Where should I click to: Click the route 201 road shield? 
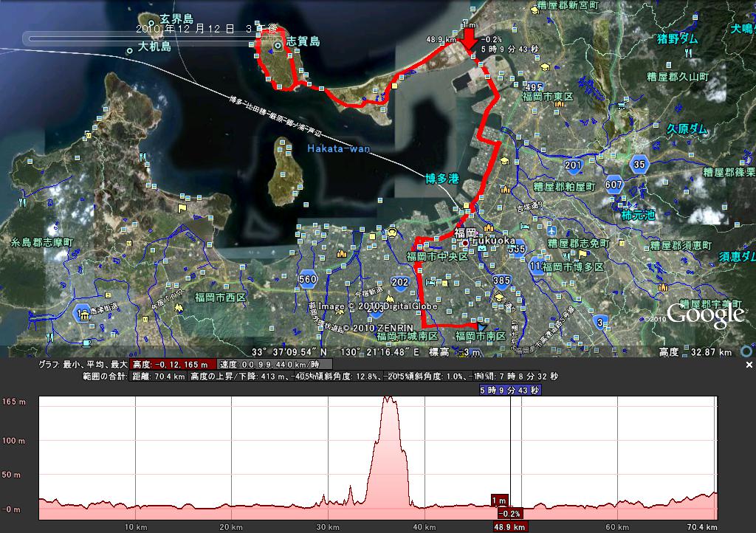tap(573, 165)
